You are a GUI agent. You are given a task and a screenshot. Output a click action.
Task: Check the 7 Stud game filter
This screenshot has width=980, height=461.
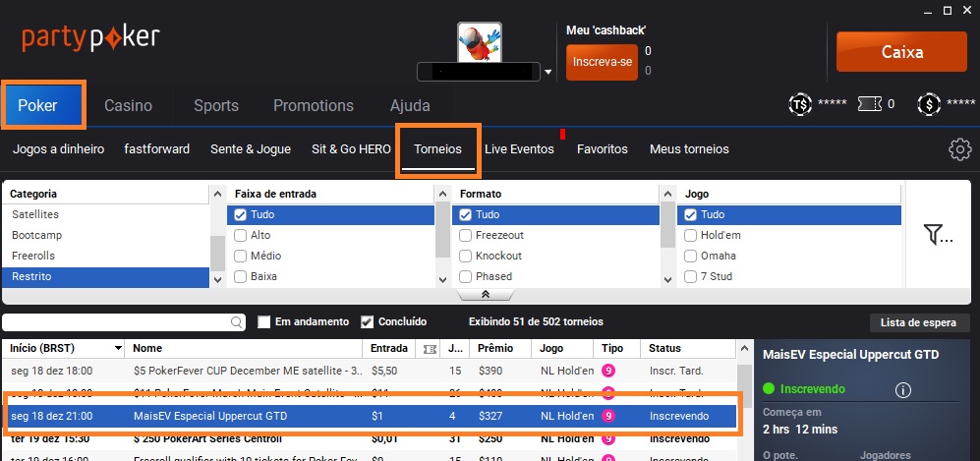pyautogui.click(x=690, y=276)
